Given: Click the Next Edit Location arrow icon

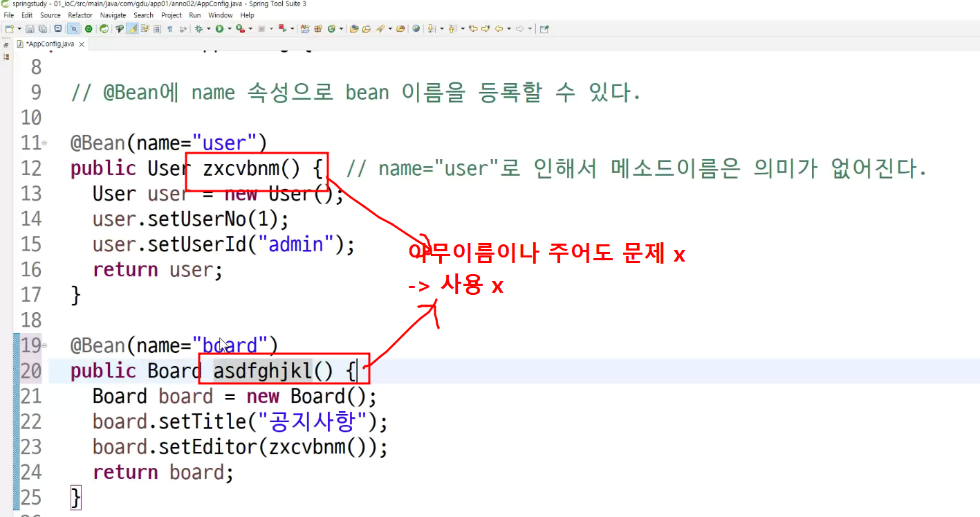Looking at the screenshot, I should click(486, 28).
